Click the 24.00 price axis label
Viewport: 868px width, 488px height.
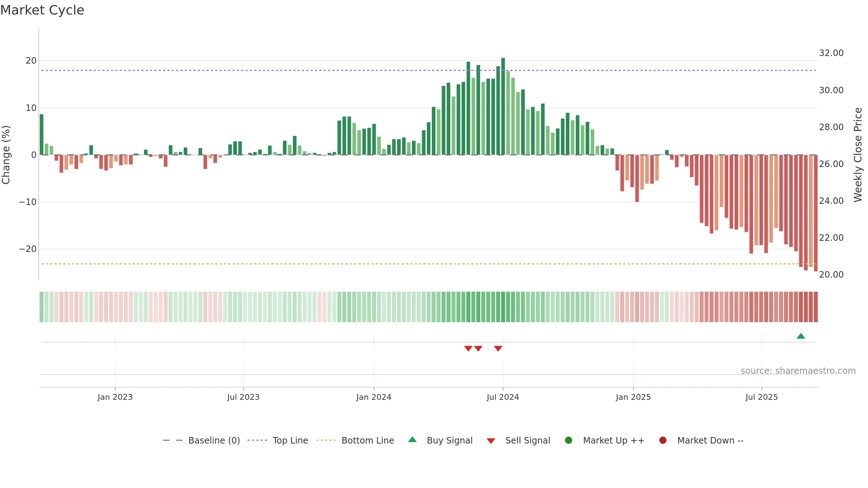(831, 201)
